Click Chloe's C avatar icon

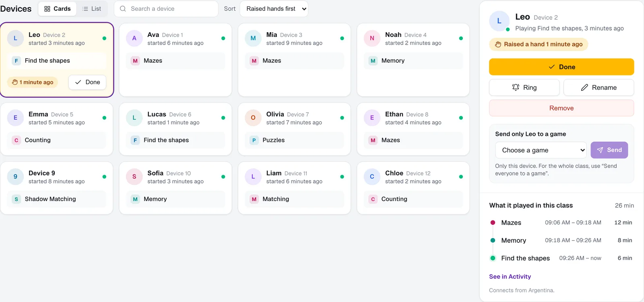tap(372, 177)
